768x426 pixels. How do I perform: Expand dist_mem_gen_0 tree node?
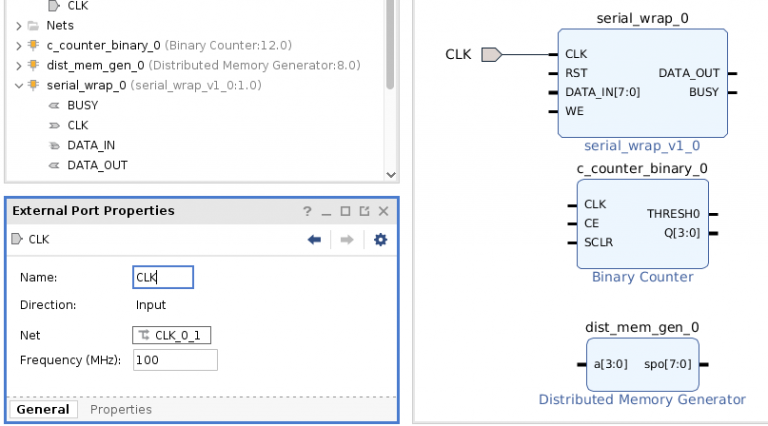[x=19, y=65]
